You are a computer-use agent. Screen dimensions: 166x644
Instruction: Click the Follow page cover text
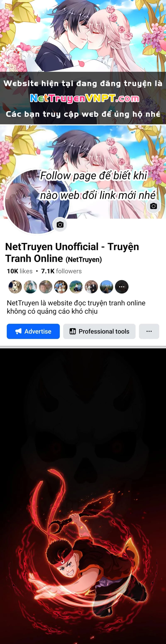98,185
